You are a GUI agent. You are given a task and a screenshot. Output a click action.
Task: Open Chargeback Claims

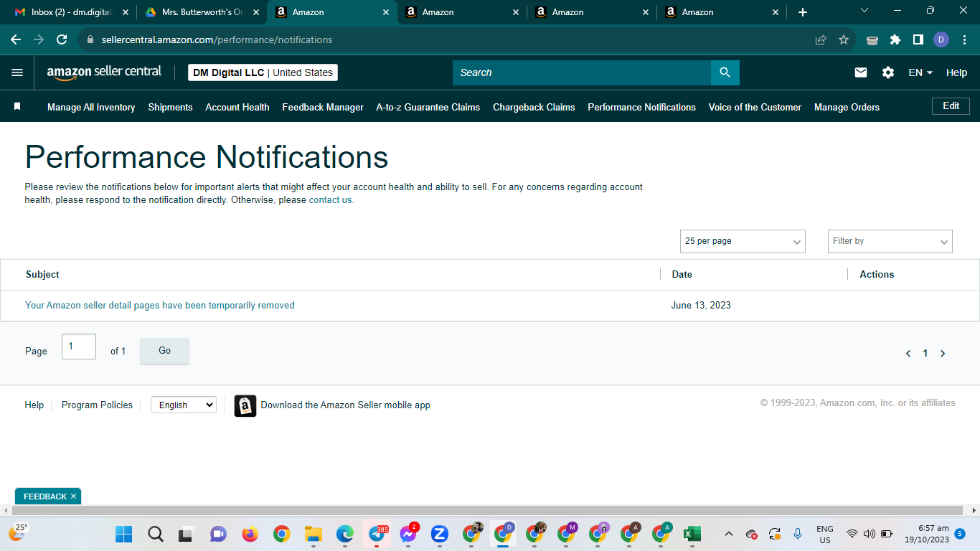click(x=534, y=107)
